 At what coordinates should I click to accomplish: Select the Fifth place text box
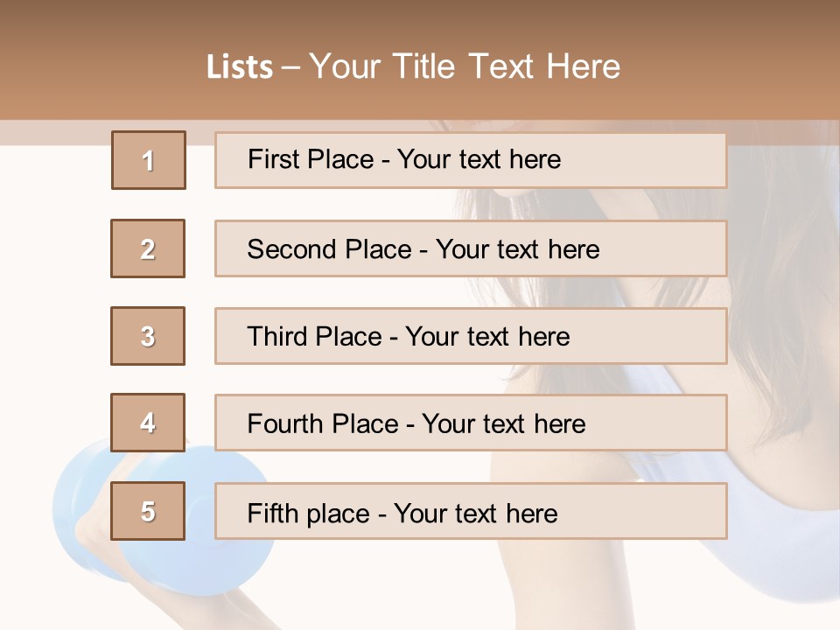pyautogui.click(x=471, y=511)
